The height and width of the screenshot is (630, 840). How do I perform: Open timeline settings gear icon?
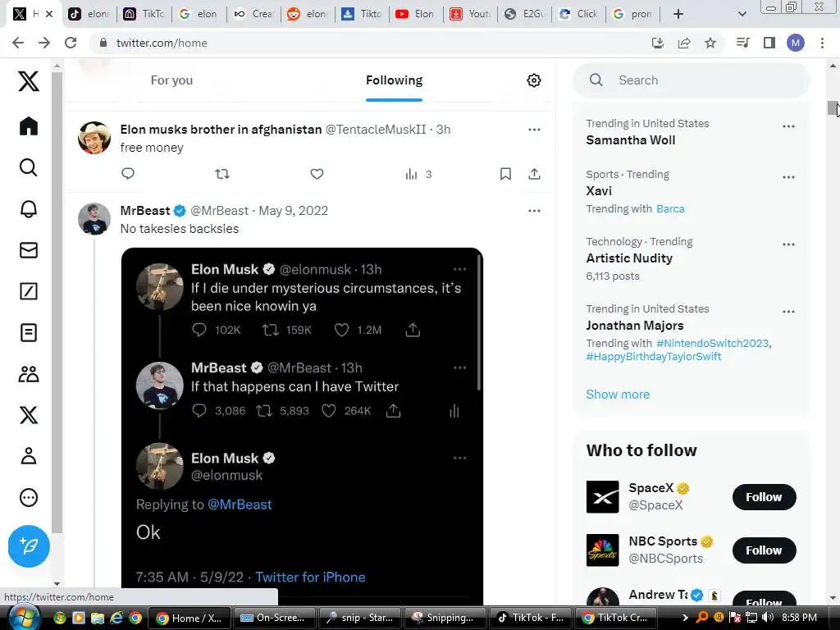[x=533, y=80]
